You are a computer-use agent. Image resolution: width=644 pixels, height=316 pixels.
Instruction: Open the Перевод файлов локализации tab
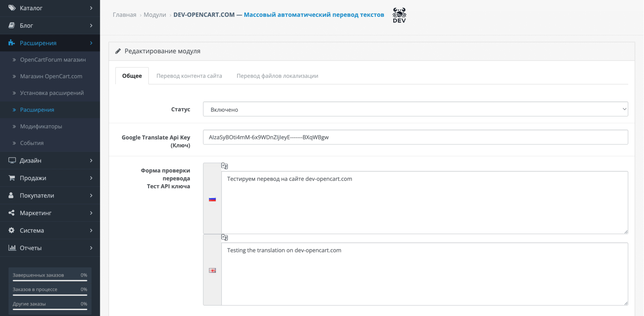277,76
